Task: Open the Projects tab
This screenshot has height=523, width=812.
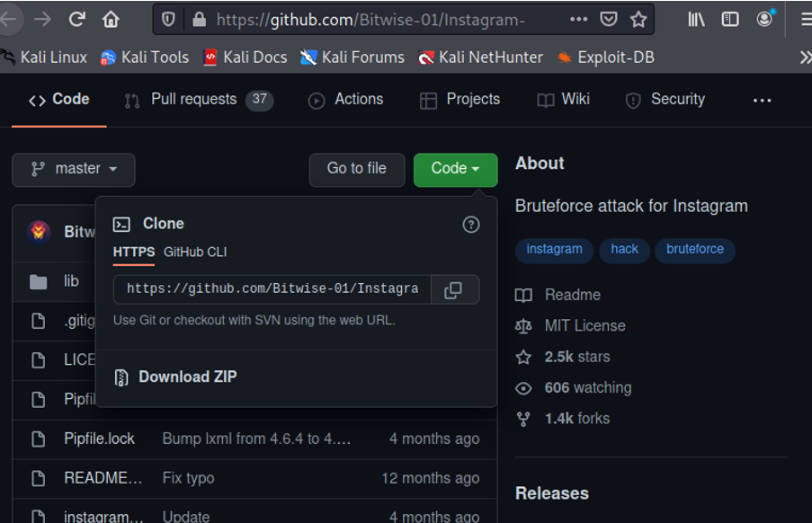Action: coord(460,100)
